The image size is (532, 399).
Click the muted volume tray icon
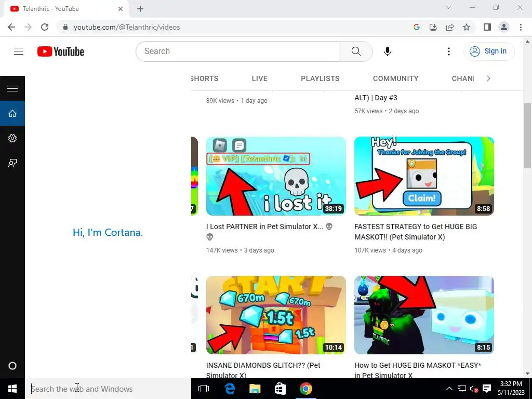coord(474,389)
